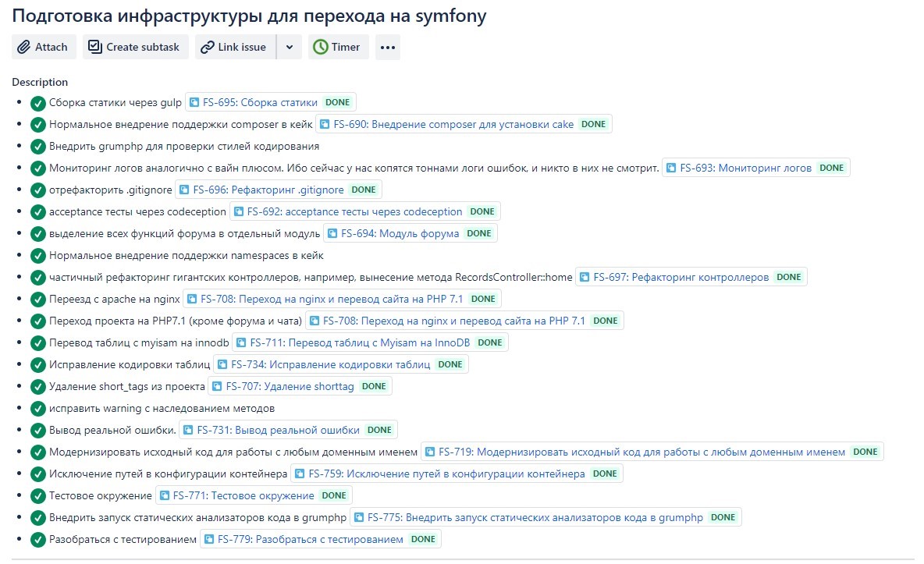Click issue title 'Подготовка инфраструктуры для перехода на symfony'
This screenshot has width=924, height=564.
(249, 16)
